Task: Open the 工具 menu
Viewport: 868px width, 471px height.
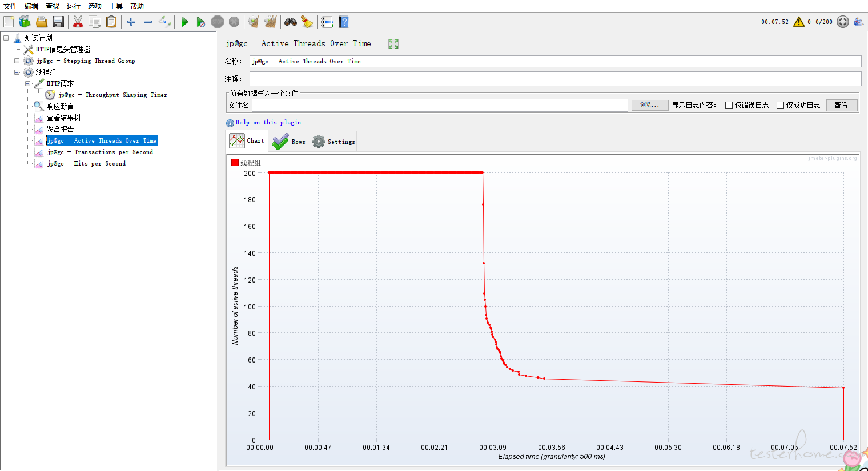Action: (x=116, y=6)
